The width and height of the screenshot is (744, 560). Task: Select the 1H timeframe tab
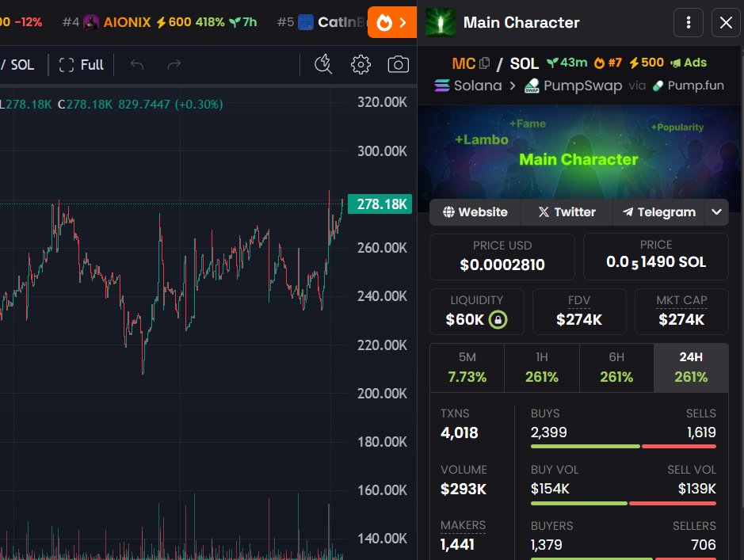tap(541, 368)
